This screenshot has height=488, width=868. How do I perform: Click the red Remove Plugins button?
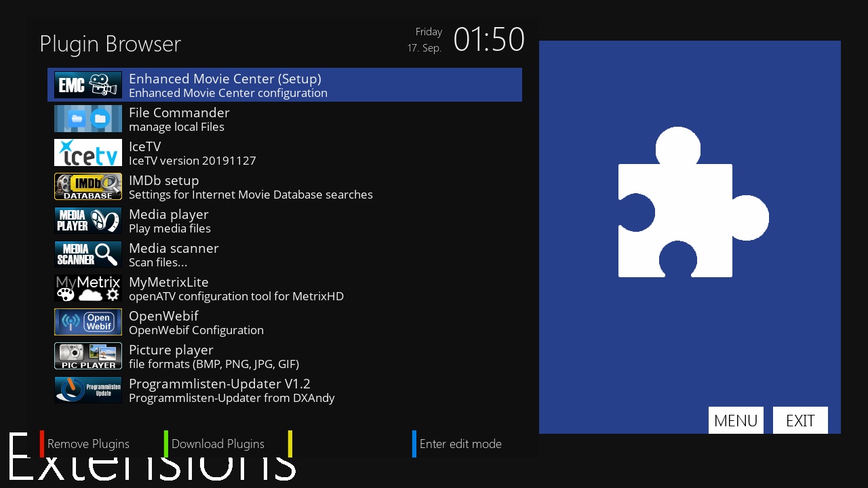coord(85,444)
